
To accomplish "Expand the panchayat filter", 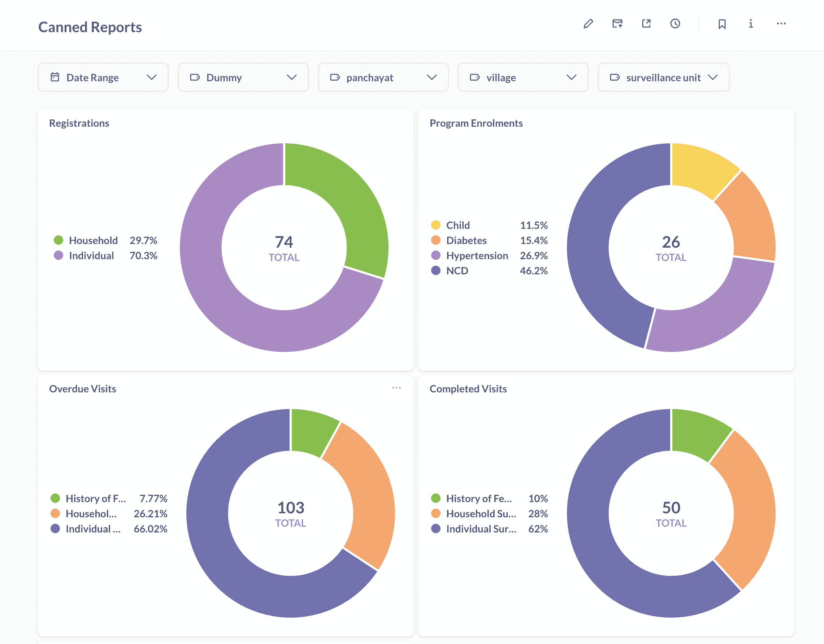I will pyautogui.click(x=383, y=77).
